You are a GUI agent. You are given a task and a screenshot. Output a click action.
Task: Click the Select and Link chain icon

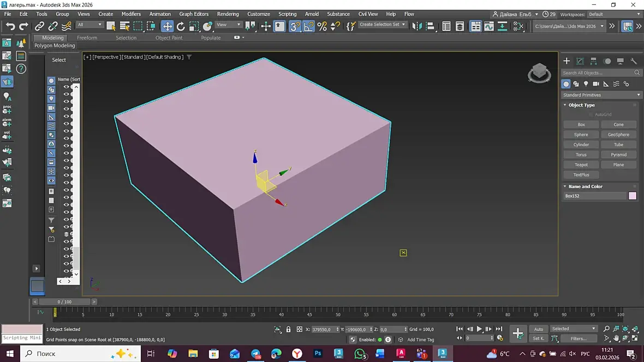[39, 26]
